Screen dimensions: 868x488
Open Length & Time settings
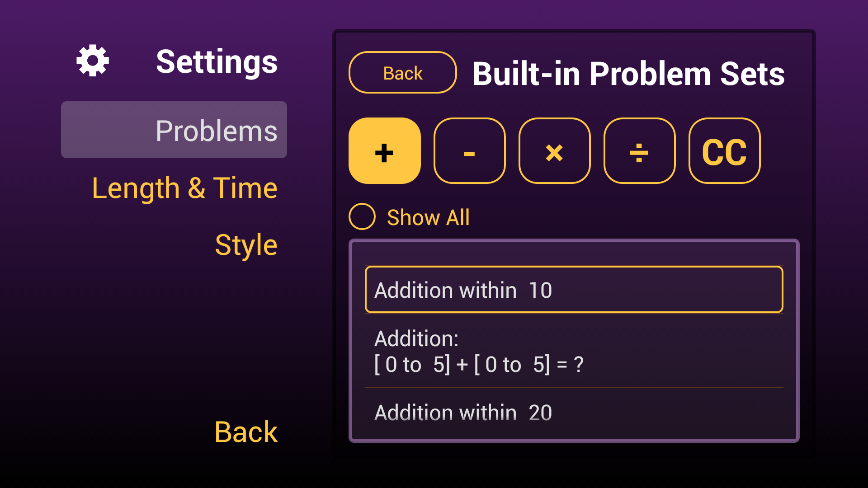tap(184, 188)
